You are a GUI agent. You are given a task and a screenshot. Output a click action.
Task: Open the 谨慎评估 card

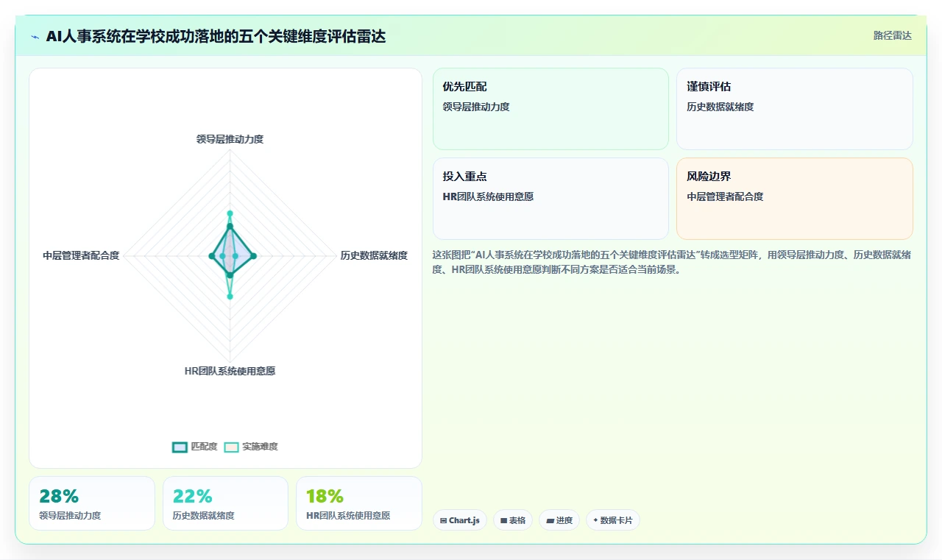795,109
